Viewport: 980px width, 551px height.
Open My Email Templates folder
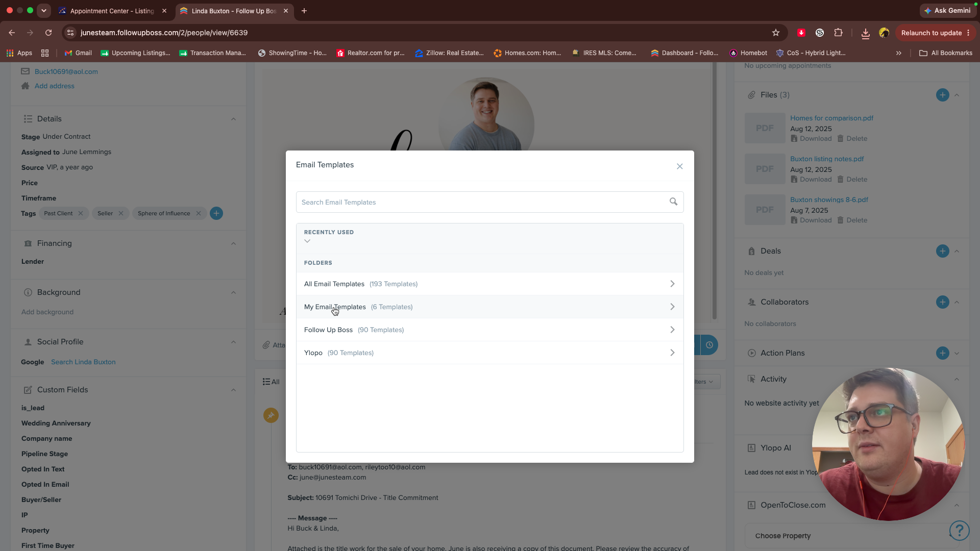click(489, 307)
